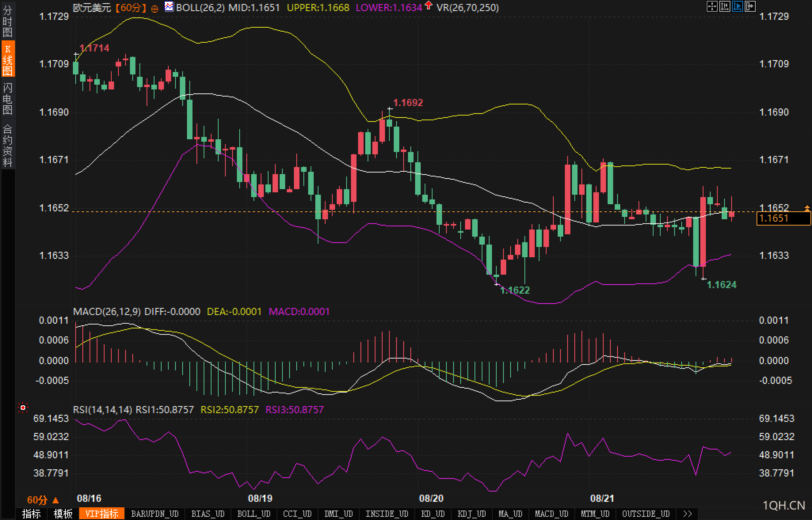Click the red sun icon beside RSI panel
Screen dimensions: 812x520
23,408
